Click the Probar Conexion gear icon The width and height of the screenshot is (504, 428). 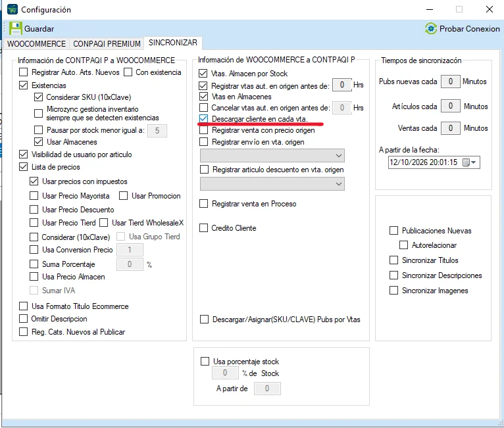431,28
